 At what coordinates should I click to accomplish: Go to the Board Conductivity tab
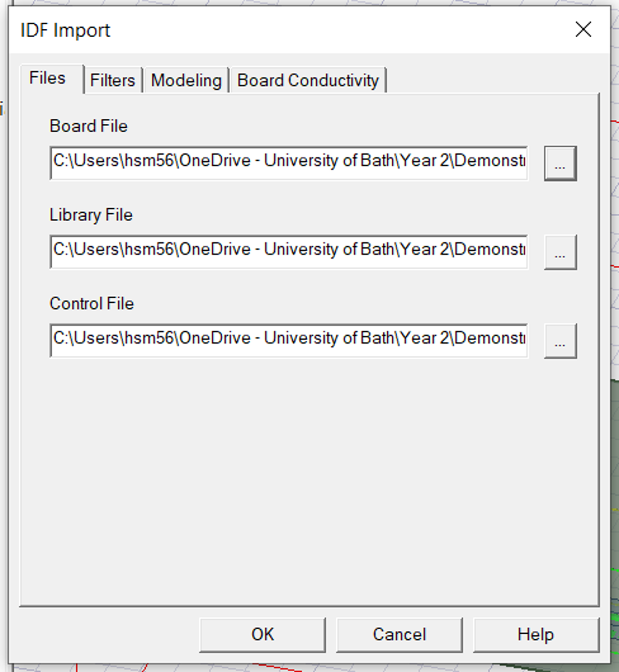(308, 81)
